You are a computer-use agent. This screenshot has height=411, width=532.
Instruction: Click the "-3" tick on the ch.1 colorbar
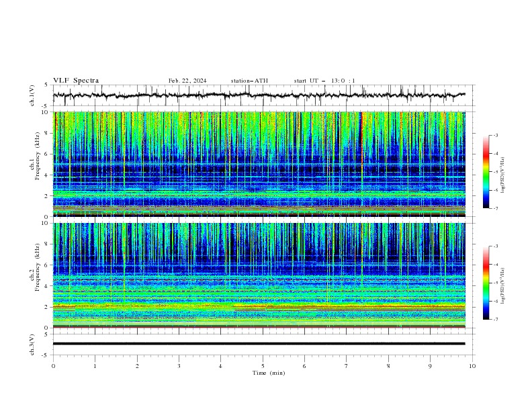click(x=495, y=135)
